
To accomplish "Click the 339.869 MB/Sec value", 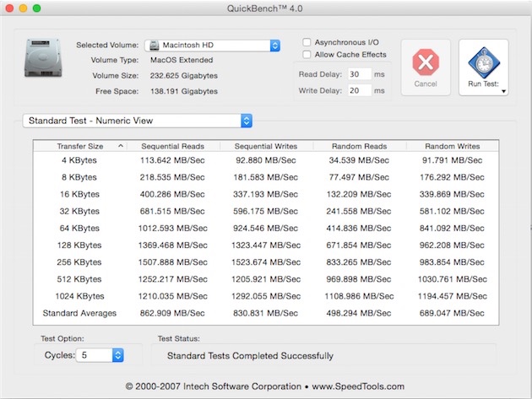I will [452, 194].
